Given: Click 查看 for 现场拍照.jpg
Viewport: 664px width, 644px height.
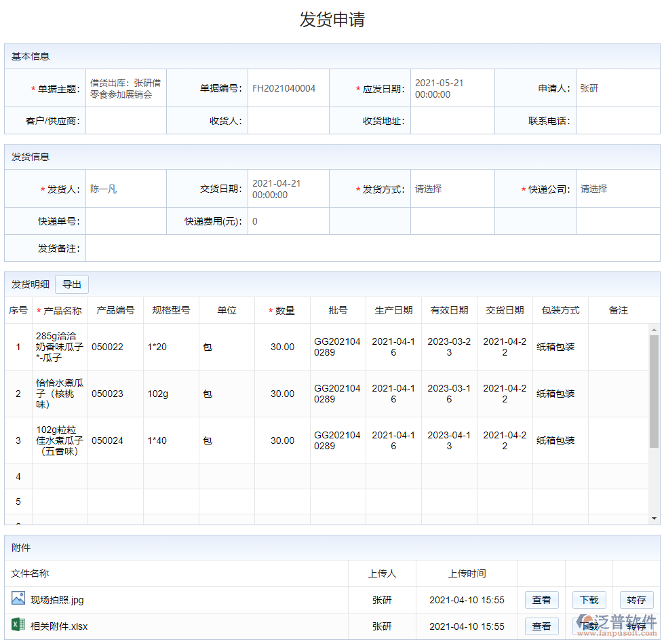Looking at the screenshot, I should (x=541, y=599).
